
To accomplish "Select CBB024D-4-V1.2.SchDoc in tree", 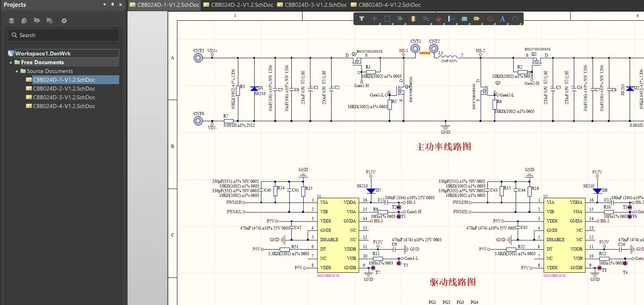I will (x=64, y=106).
